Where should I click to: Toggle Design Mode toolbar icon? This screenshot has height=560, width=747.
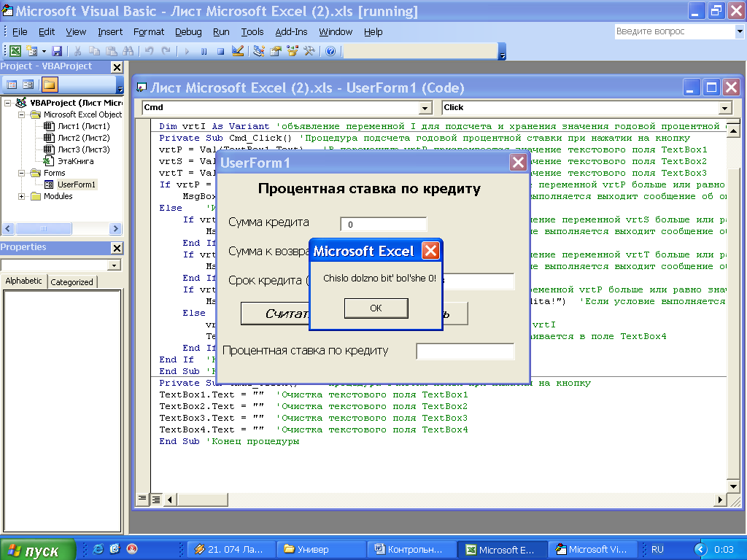237,51
